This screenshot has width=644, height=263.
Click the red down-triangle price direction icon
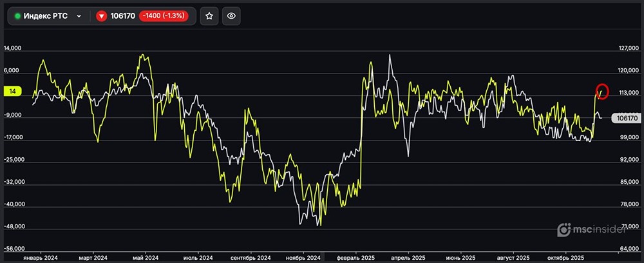click(102, 16)
